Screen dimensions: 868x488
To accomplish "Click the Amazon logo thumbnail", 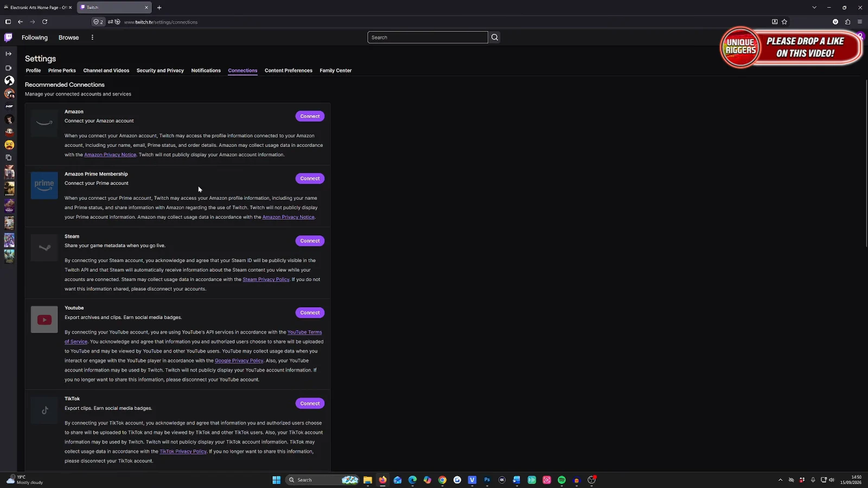I will tap(44, 123).
